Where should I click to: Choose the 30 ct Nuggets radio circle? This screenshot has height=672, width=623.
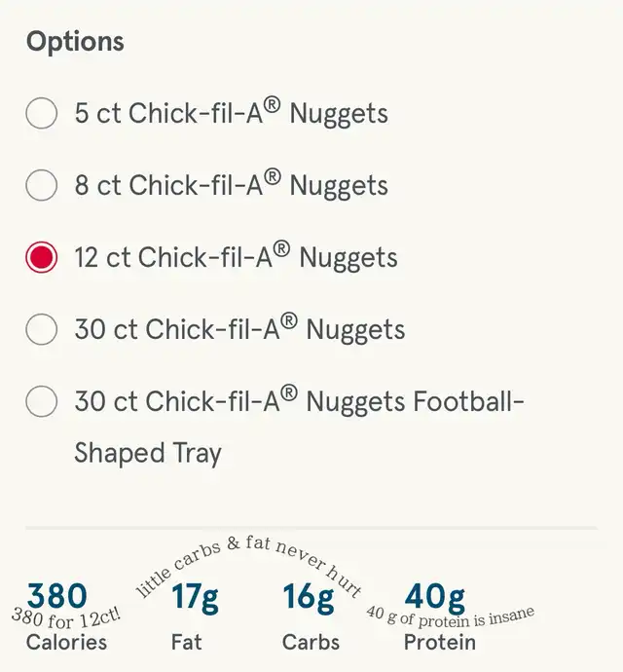coord(41,329)
